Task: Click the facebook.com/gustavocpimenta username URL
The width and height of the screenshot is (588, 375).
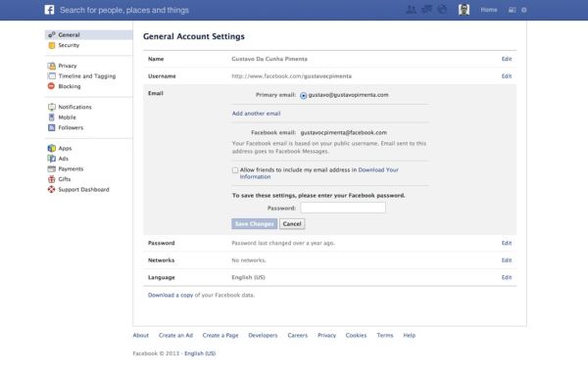Action: (292, 76)
